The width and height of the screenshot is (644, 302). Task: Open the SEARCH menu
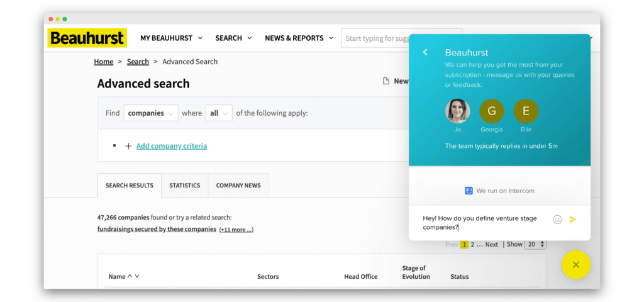[233, 38]
